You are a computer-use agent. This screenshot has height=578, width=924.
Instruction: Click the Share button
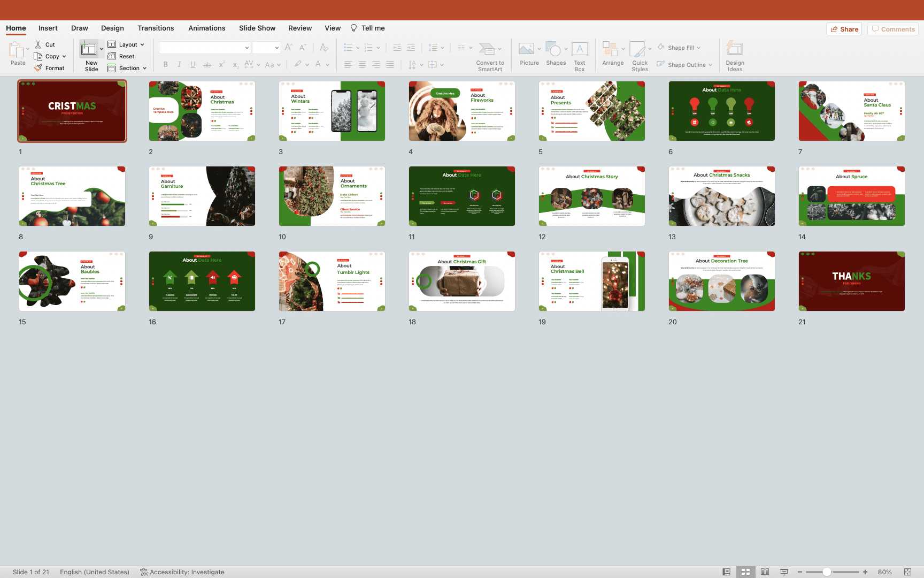pos(844,29)
